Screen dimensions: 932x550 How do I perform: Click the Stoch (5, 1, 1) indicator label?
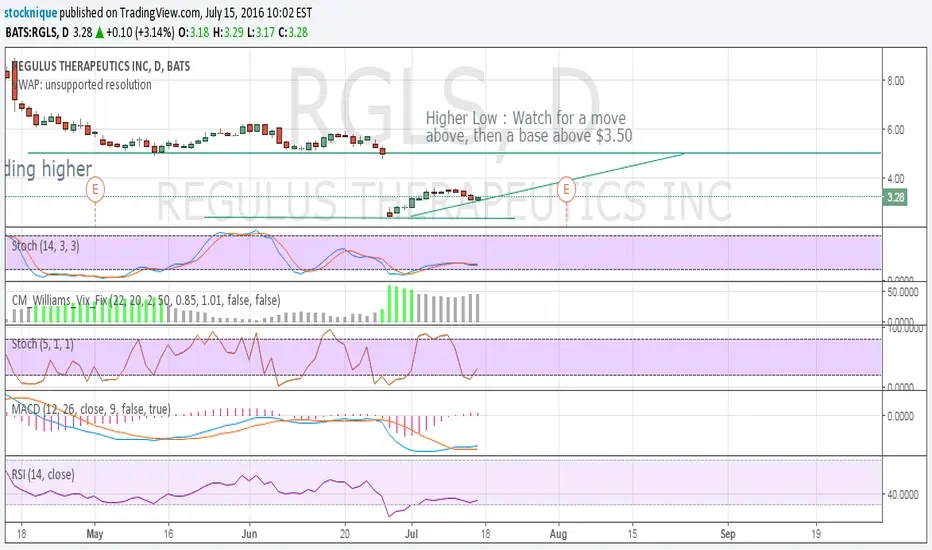(42, 344)
